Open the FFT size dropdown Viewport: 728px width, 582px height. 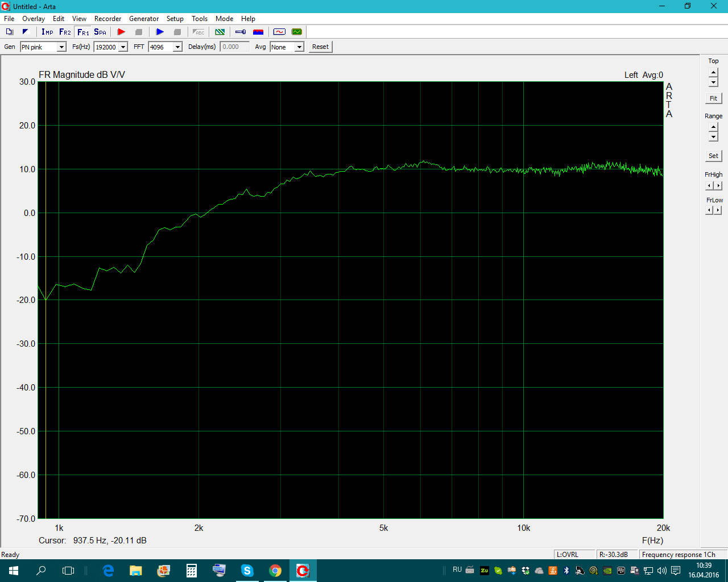(x=177, y=47)
